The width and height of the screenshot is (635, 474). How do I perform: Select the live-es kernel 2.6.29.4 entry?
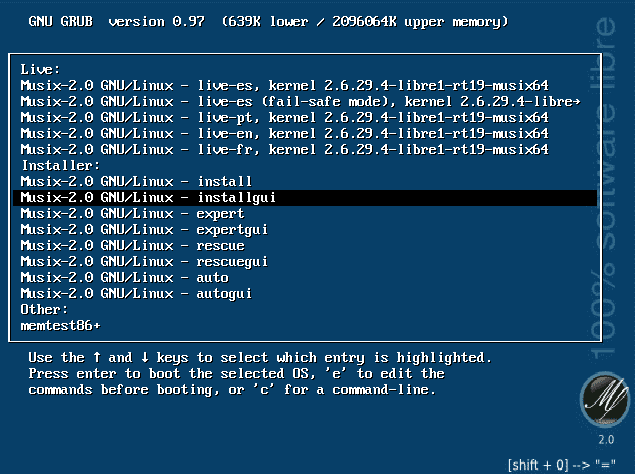click(284, 86)
